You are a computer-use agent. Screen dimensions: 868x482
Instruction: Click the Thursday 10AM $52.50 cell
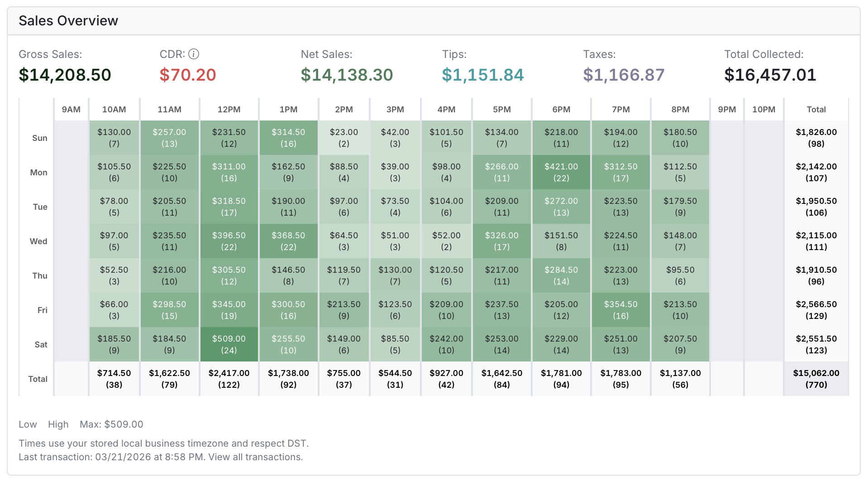[x=114, y=275]
